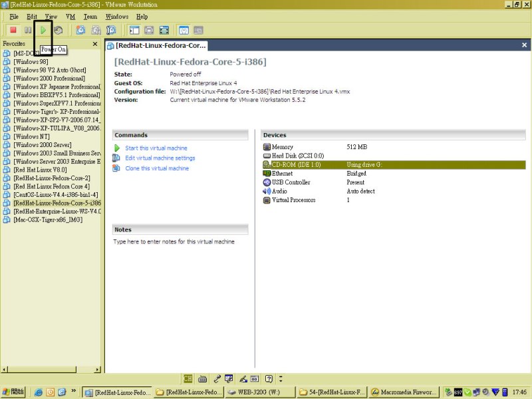Open the WEB-320G (W:) taskbar button
Image resolution: width=532 pixels, height=399 pixels.
(260, 392)
